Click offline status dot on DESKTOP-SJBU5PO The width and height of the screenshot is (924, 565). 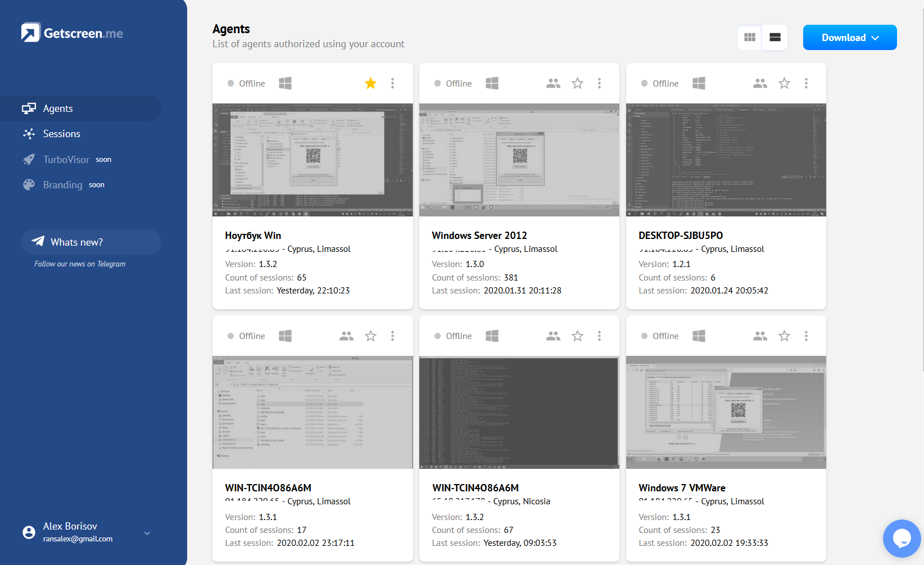click(644, 83)
